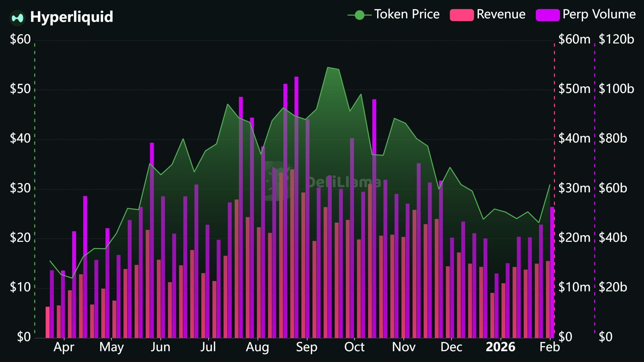Screen dimensions: 644x362
Task: Click the bold 2026 x-axis label
Action: (x=500, y=347)
